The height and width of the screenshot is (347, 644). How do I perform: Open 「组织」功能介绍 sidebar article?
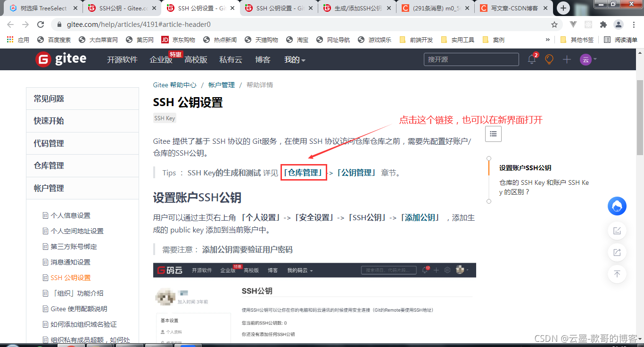77,293
